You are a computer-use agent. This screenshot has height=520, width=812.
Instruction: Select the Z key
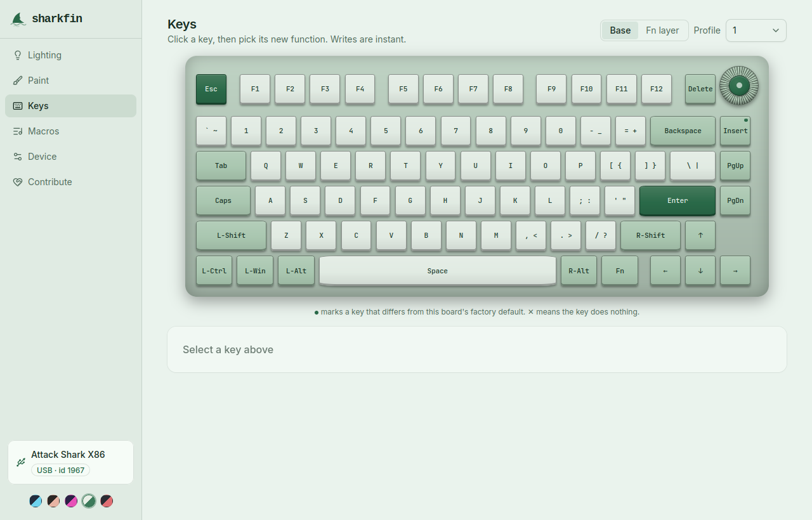click(286, 235)
